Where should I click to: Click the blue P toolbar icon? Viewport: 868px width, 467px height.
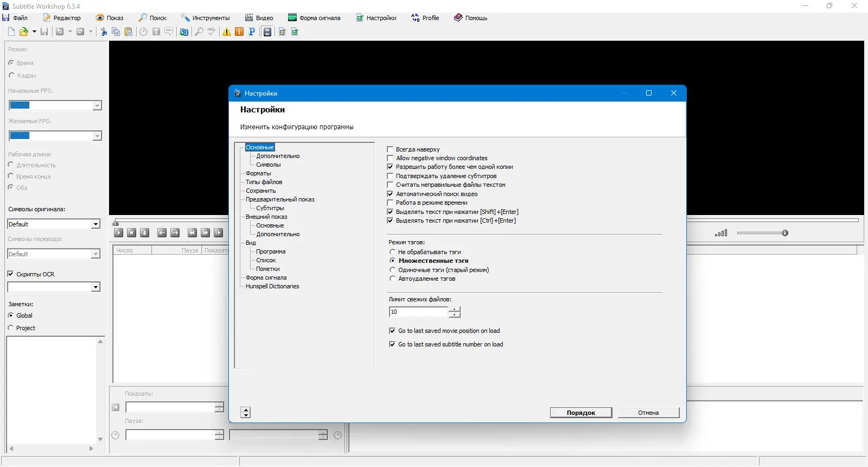[x=252, y=31]
